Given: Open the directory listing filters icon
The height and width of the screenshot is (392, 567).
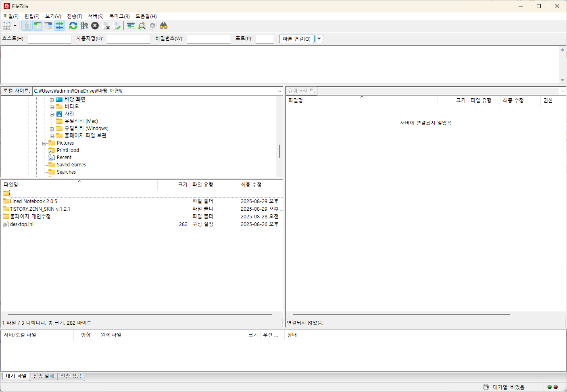Looking at the screenshot, I should tap(131, 26).
